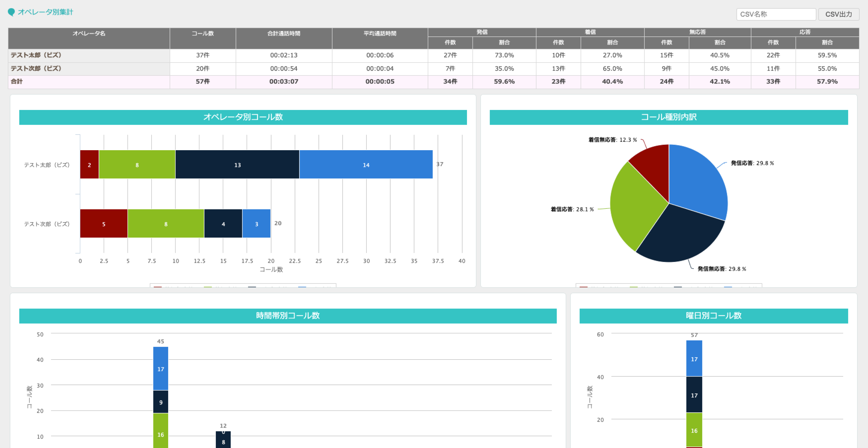
Task: Click the 着信 group header
Action: pyautogui.click(x=590, y=32)
